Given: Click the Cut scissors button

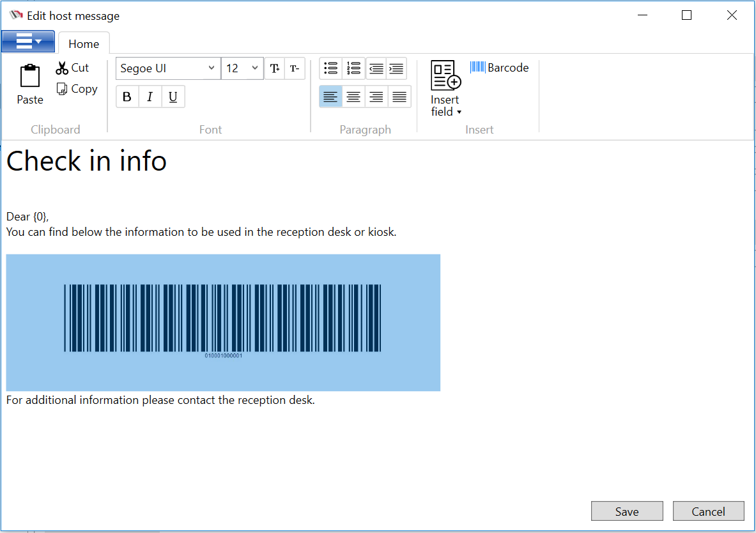Looking at the screenshot, I should [x=72, y=68].
